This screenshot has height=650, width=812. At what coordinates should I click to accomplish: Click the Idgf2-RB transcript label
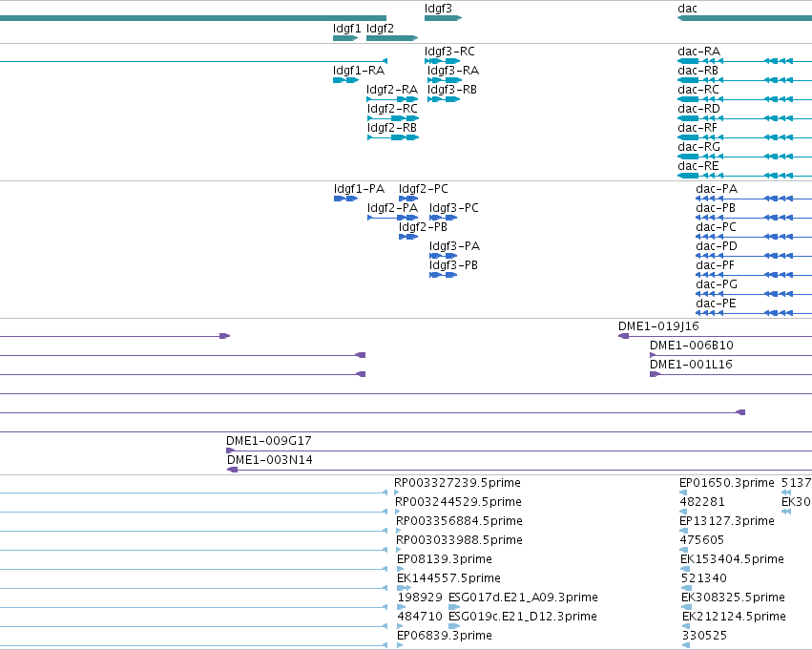[x=392, y=128]
